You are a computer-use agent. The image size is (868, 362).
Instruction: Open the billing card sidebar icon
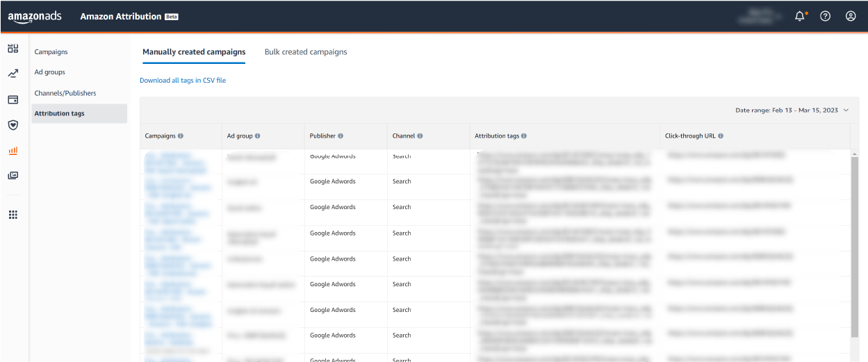13,99
